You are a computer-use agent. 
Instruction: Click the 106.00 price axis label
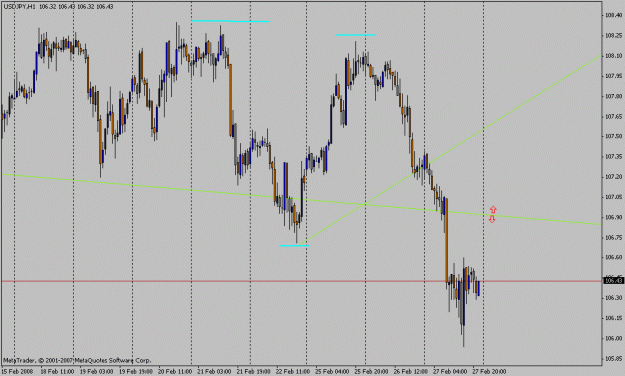coord(613,339)
